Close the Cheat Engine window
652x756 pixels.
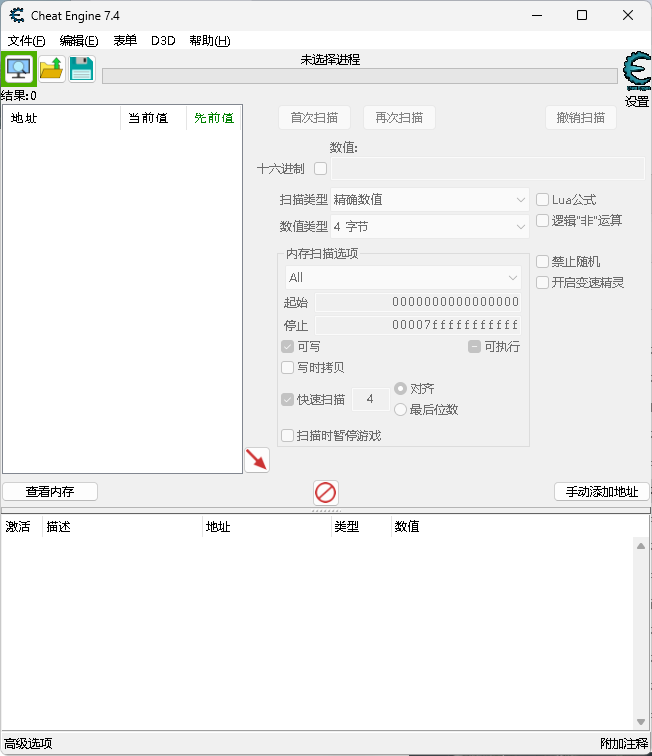[627, 15]
